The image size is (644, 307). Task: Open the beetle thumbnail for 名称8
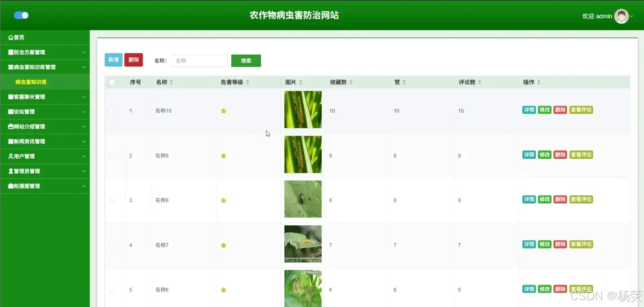[303, 199]
